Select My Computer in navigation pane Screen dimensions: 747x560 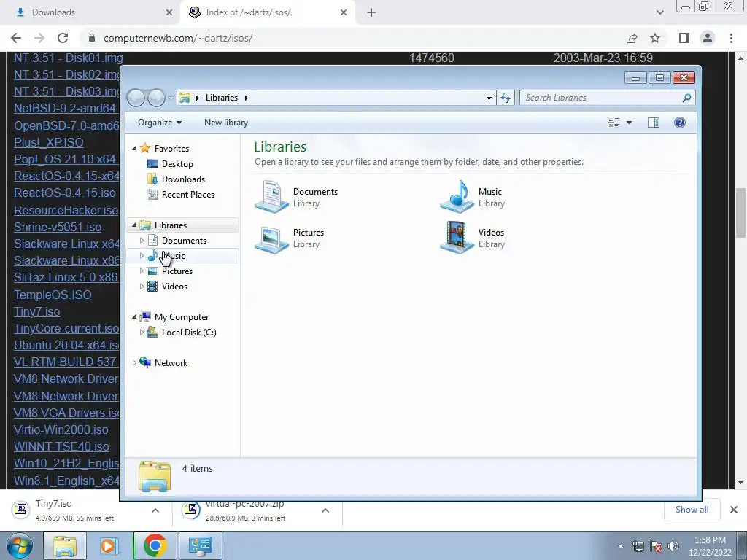click(182, 317)
